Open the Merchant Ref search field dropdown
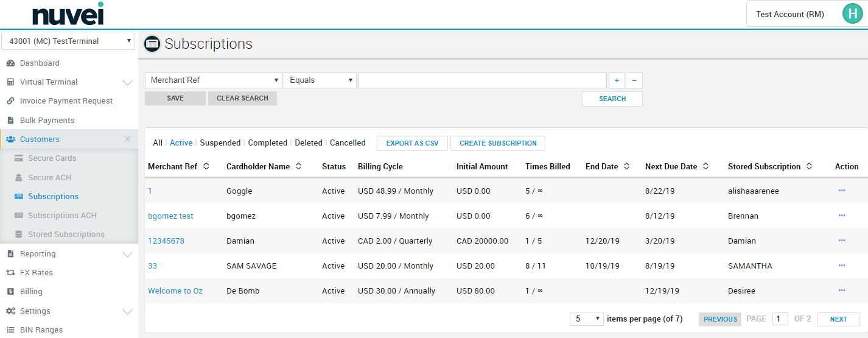 pos(213,80)
